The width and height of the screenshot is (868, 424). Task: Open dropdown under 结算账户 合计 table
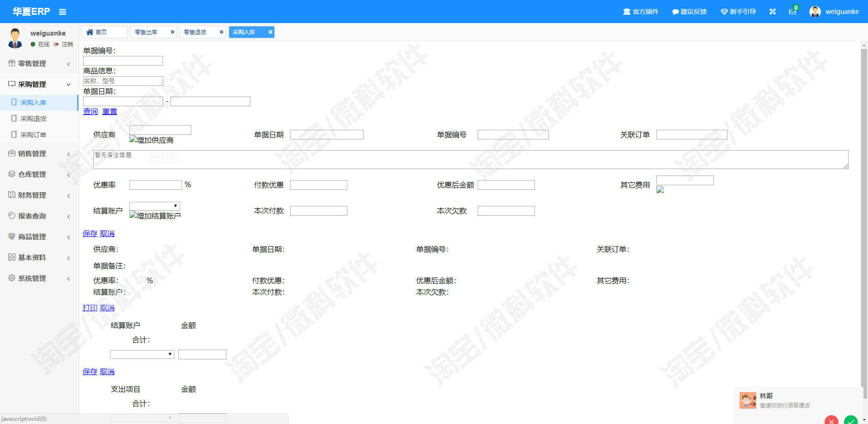pos(142,354)
